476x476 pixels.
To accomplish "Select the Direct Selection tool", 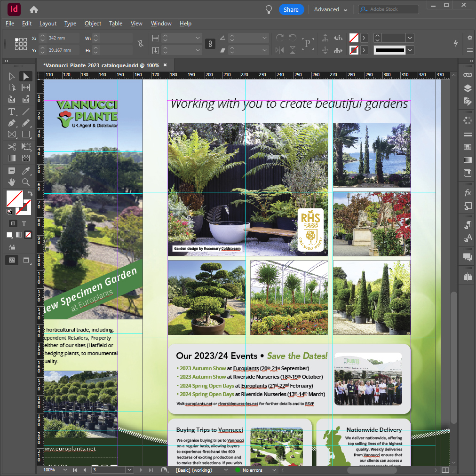I will [26, 76].
